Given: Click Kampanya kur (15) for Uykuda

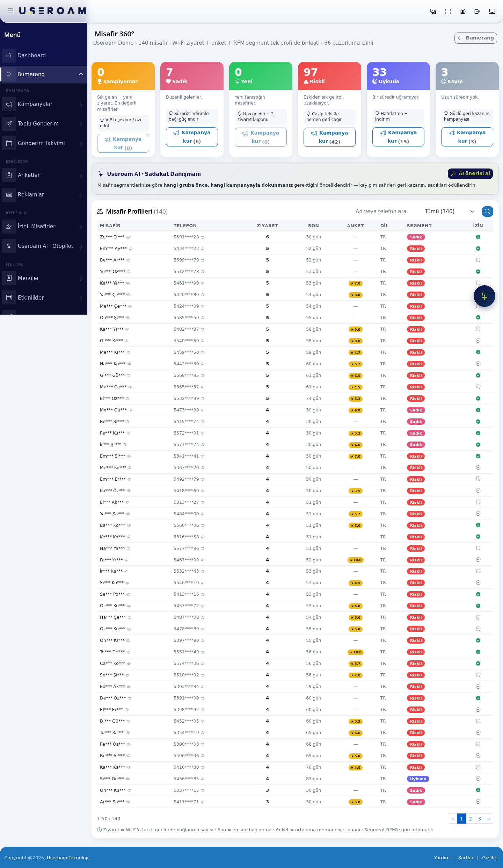Looking at the screenshot, I should (398, 137).
